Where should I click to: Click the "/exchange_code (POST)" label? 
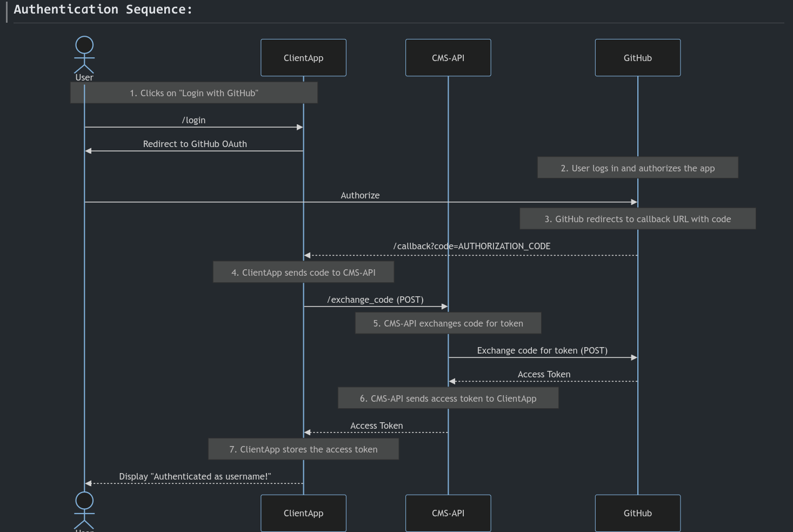[375, 300]
